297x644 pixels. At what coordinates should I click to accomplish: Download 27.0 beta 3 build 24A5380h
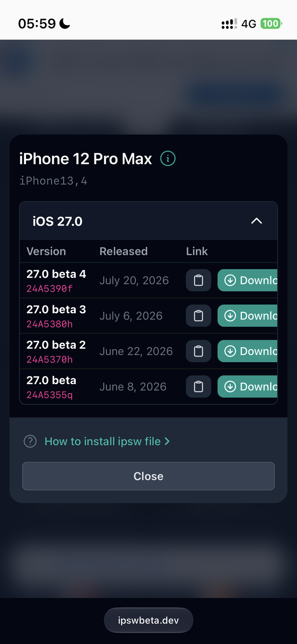247,316
